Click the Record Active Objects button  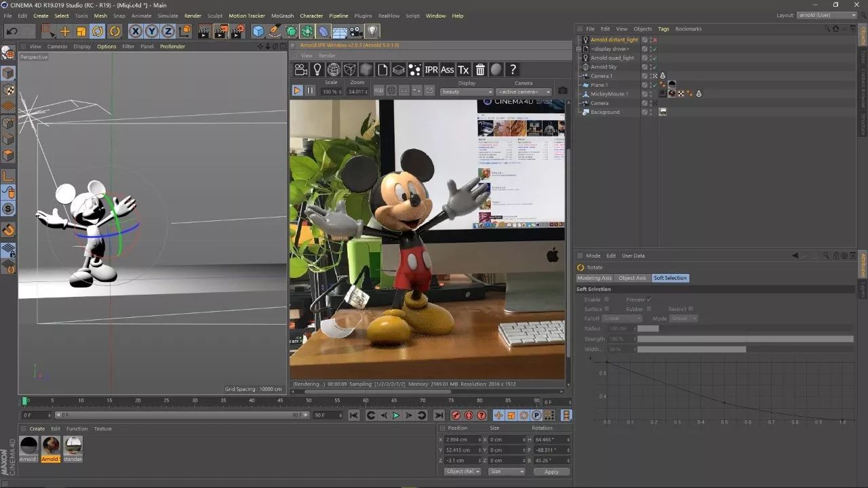pyautogui.click(x=456, y=415)
